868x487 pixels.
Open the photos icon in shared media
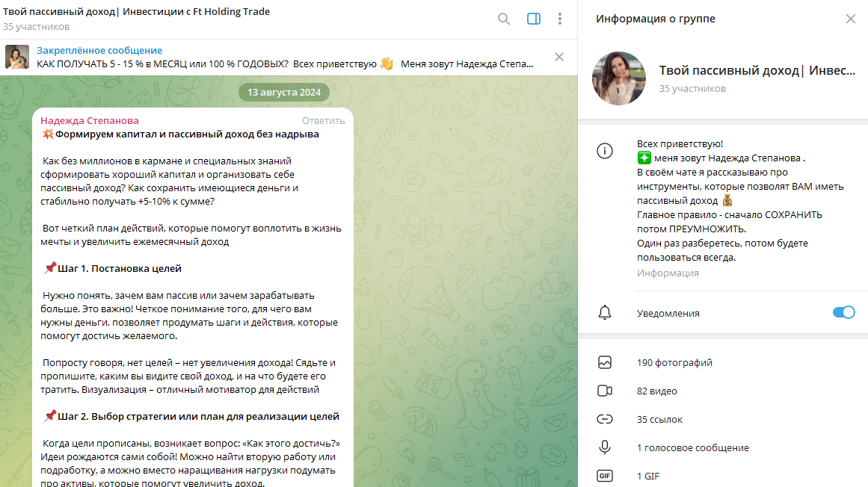point(605,362)
